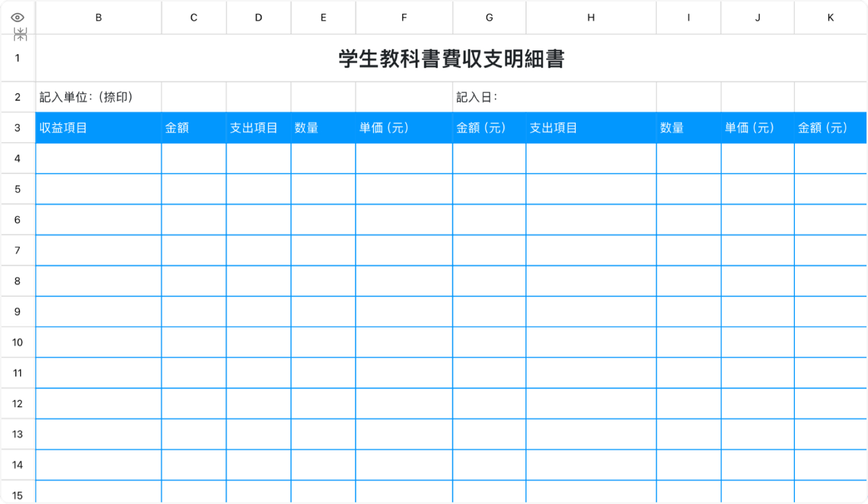Screen dimensions: 868x504
Task: Click the 金額 header in column C
Action: 194,128
